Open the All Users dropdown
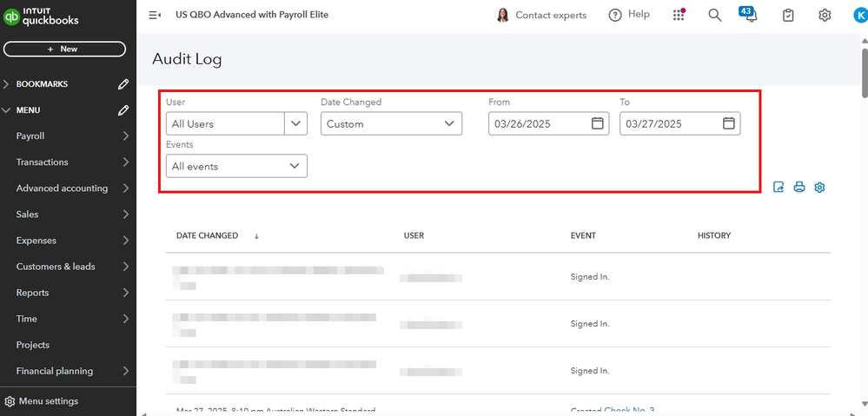 [236, 123]
